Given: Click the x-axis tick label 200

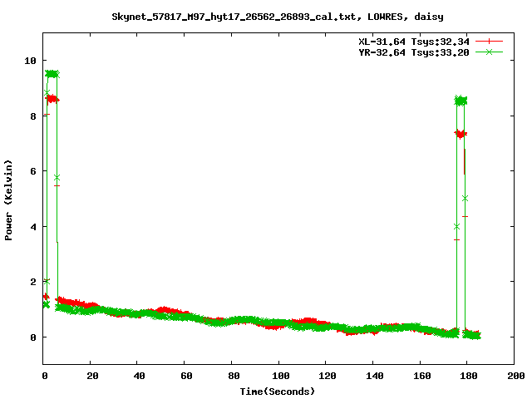Looking at the screenshot, I should 516,376.
